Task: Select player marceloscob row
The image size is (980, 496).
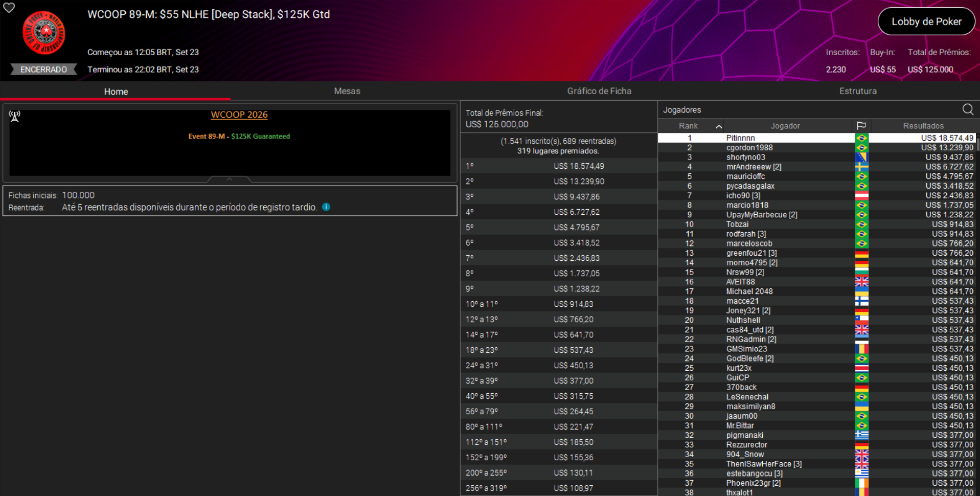Action: pos(816,243)
